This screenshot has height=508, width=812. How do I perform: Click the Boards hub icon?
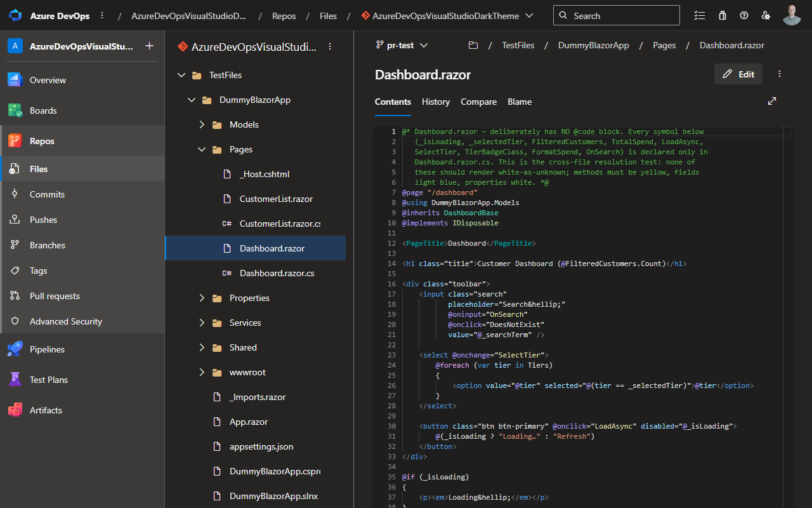pyautogui.click(x=15, y=110)
